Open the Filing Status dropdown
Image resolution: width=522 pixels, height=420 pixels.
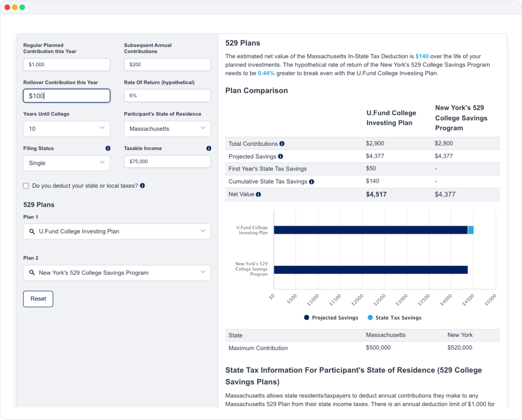tap(67, 163)
